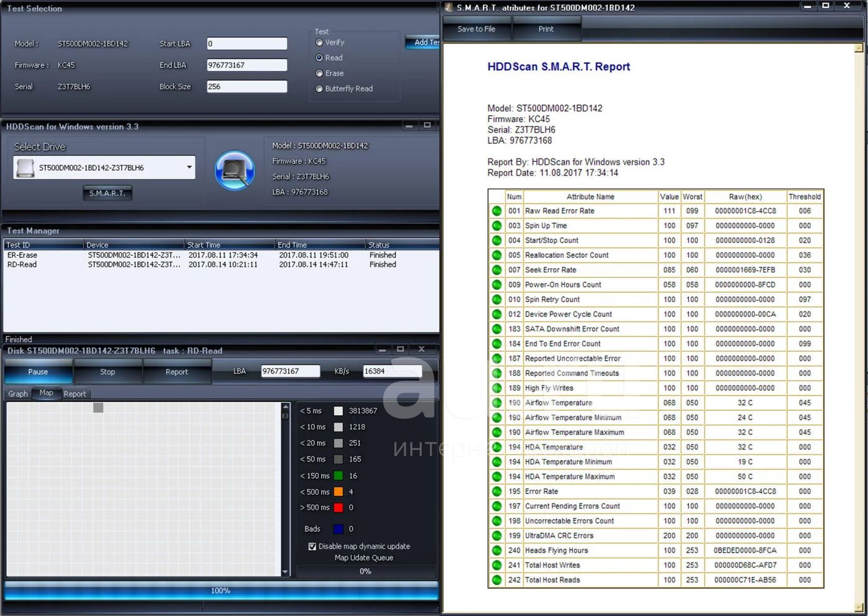The width and height of the screenshot is (868, 616).
Task: Click the S.M.A.R.T. button under drive selector
Action: 107,194
